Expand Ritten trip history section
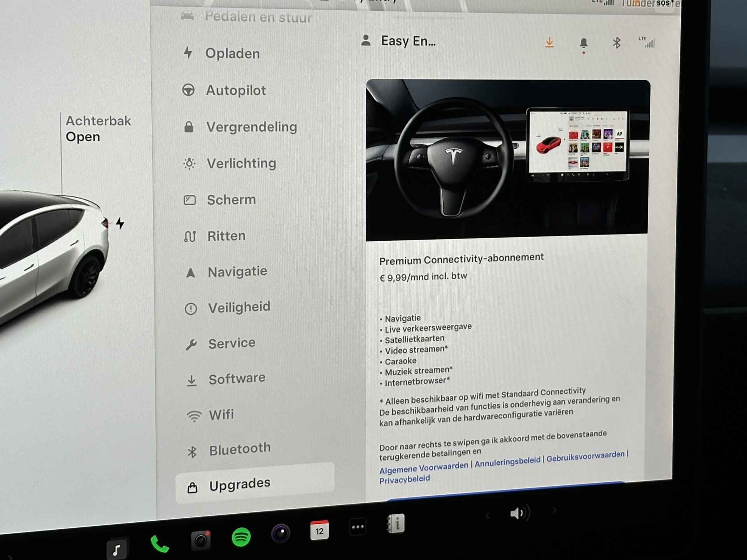747x560 pixels. pos(225,236)
